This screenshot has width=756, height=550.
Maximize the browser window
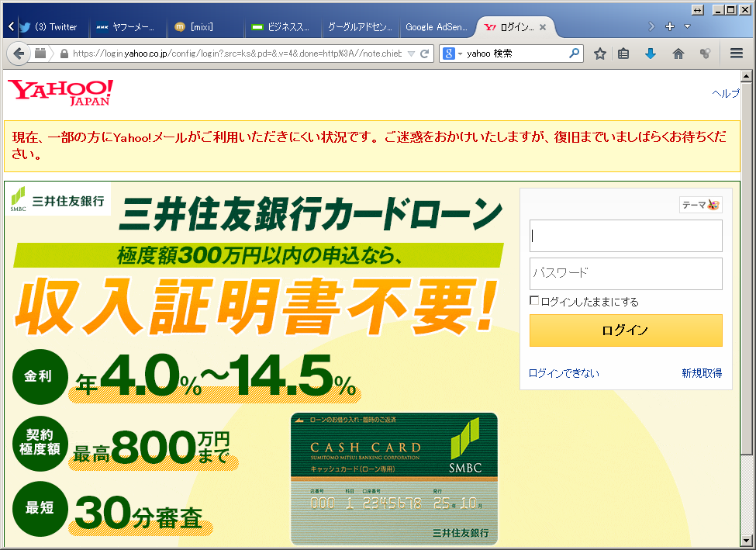tap(731, 9)
